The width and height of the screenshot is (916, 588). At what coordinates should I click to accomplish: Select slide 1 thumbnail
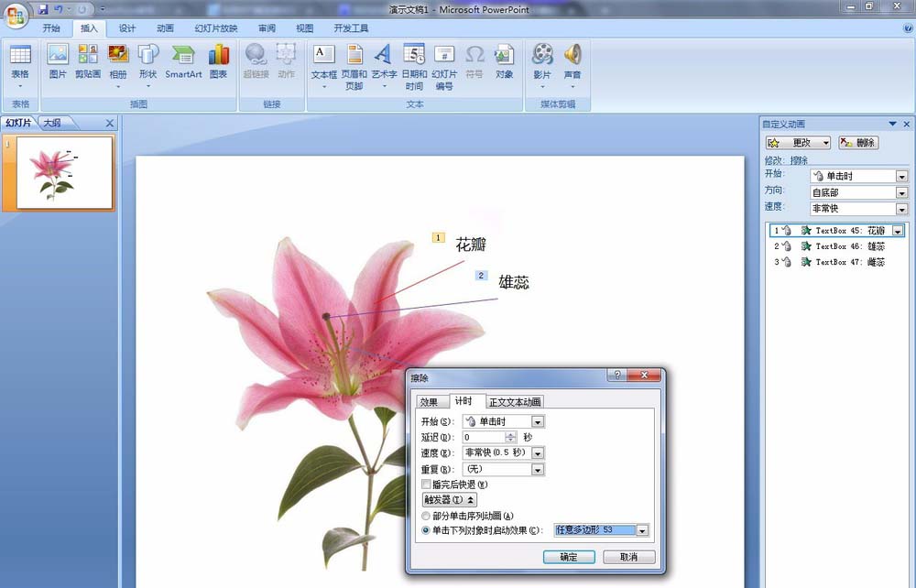64,173
